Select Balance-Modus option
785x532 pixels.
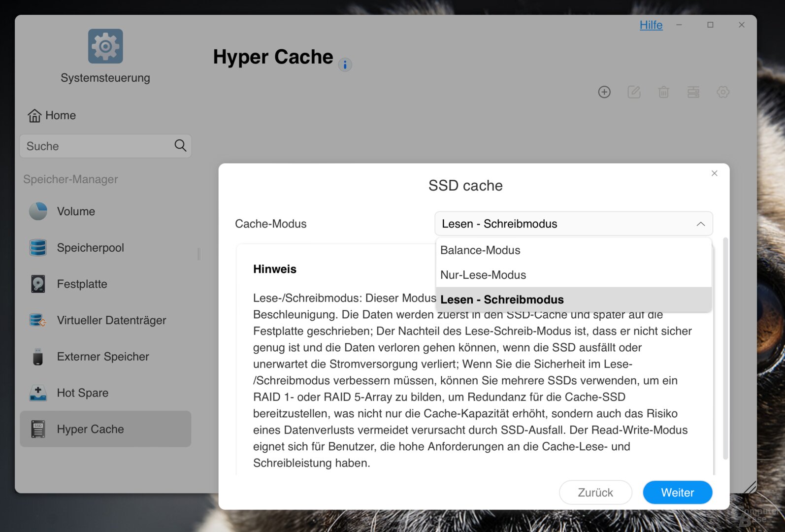[480, 250]
